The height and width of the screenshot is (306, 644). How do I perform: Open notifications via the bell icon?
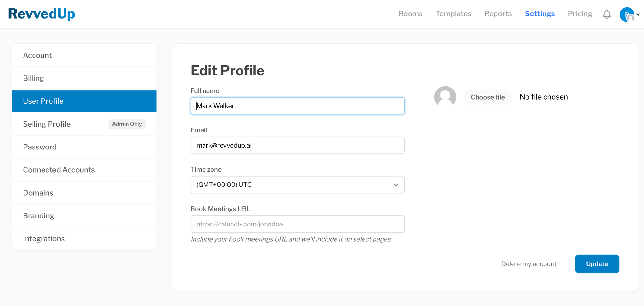click(x=607, y=14)
